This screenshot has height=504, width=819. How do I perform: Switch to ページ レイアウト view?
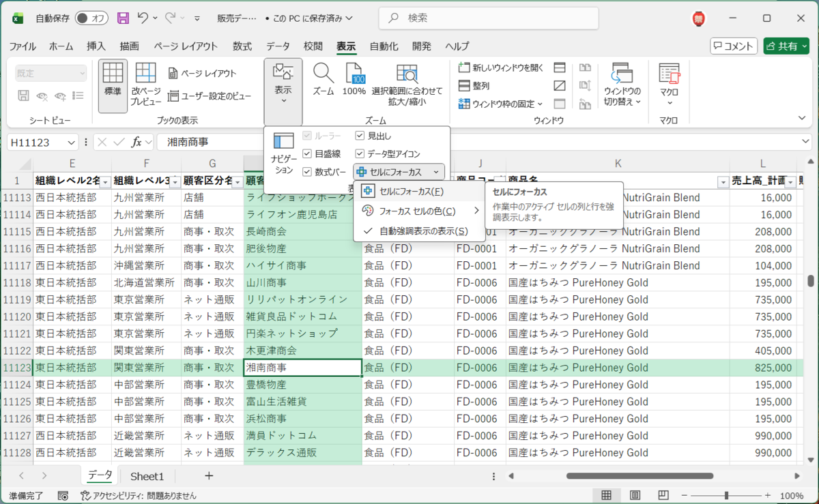(203, 73)
